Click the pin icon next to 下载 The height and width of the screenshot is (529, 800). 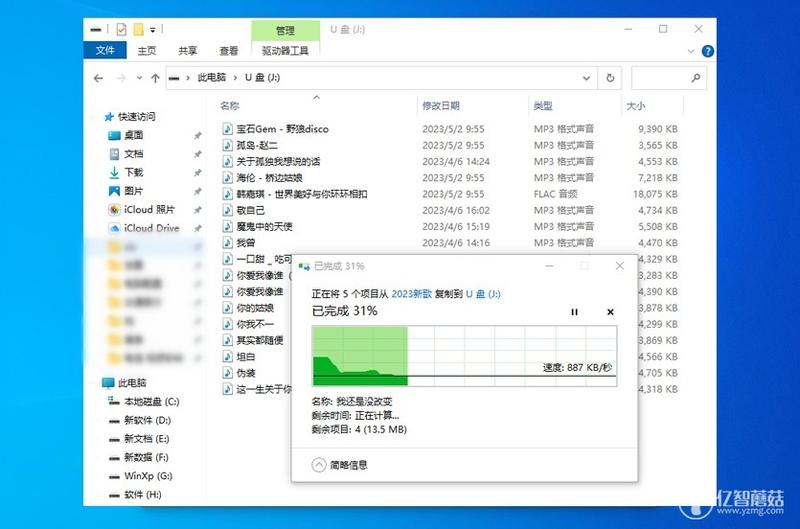[197, 172]
